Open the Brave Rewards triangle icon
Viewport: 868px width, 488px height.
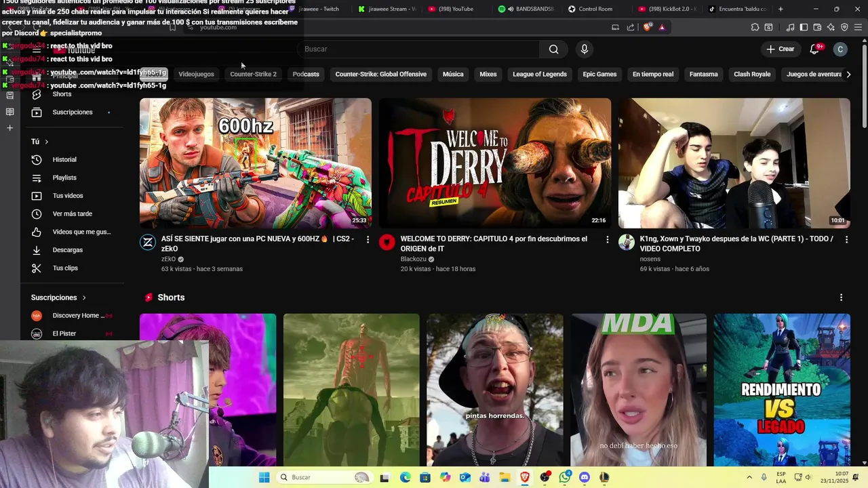pos(662,27)
